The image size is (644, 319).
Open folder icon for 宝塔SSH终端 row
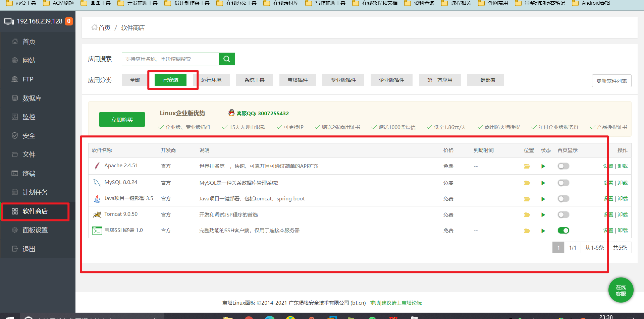pos(527,231)
